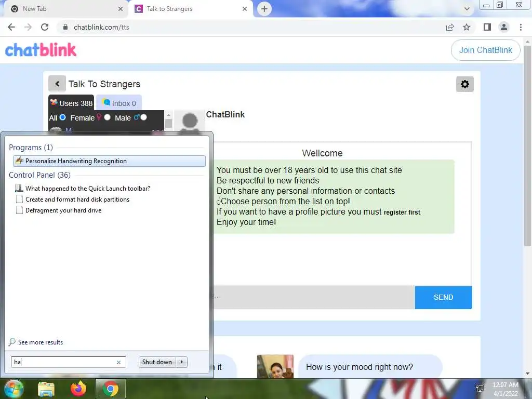Open Personalize Handwriting Recognition program
The width and height of the screenshot is (532, 399).
point(109,161)
